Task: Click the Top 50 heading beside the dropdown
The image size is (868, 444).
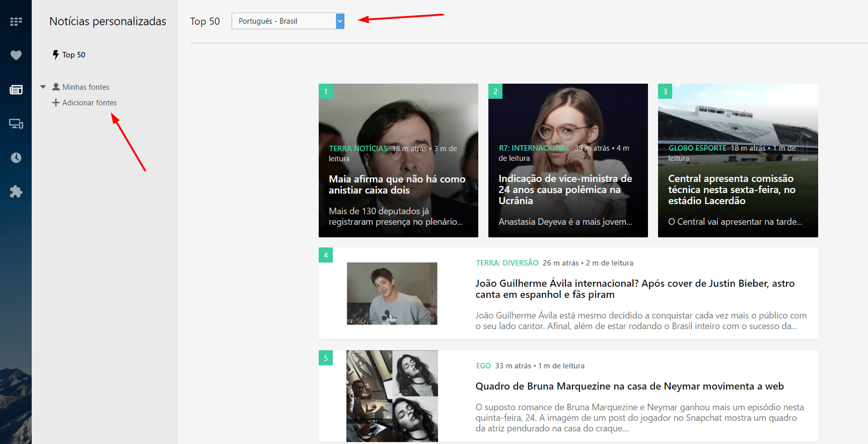Action: (205, 21)
